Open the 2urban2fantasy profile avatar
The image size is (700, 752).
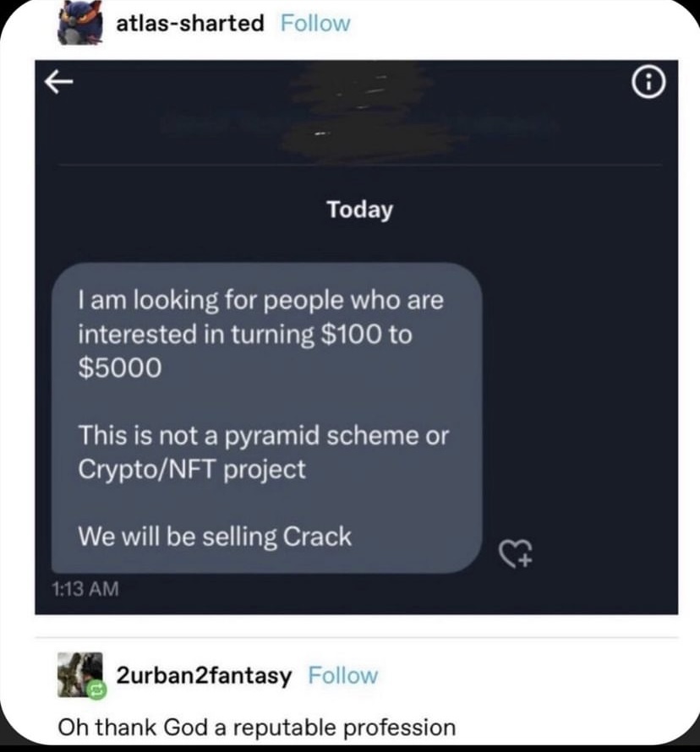79,673
